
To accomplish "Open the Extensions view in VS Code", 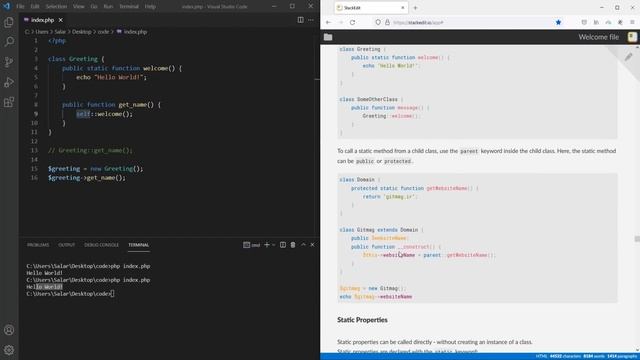I will click(x=9, y=102).
